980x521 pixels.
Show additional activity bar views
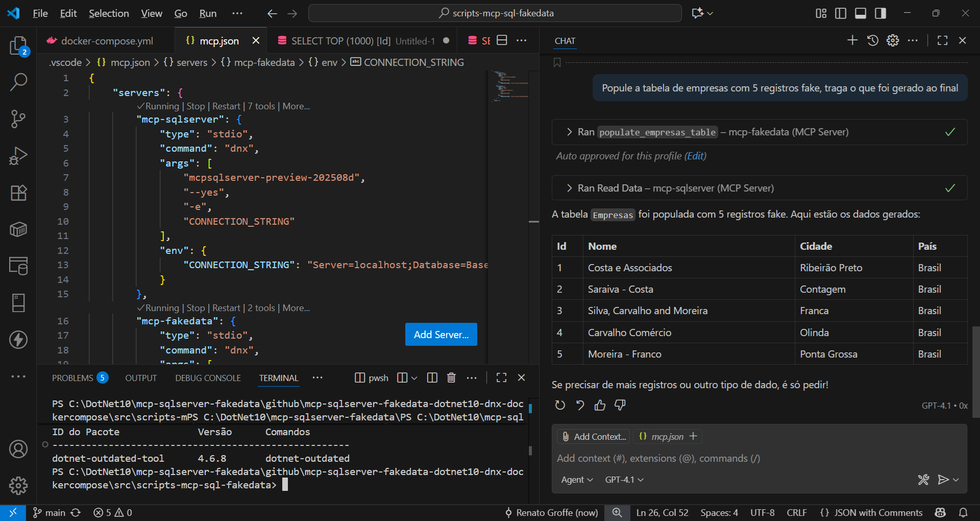18,376
